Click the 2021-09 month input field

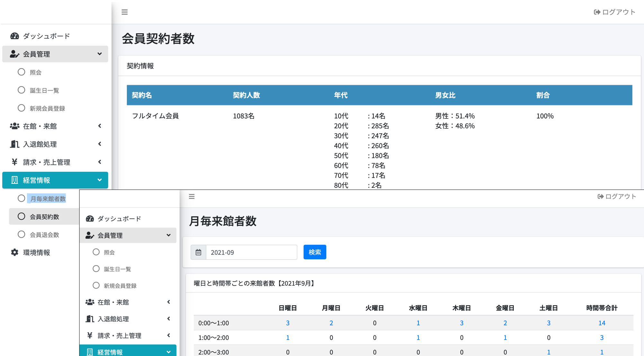point(251,252)
